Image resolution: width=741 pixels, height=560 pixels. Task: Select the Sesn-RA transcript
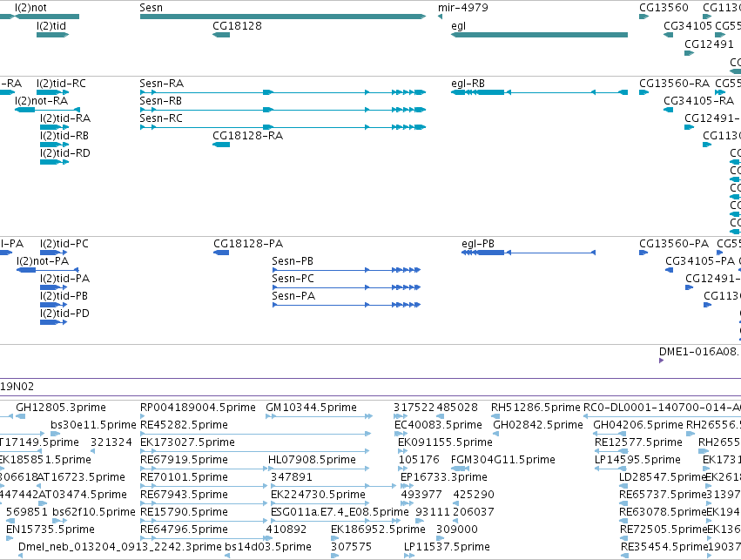point(283,92)
